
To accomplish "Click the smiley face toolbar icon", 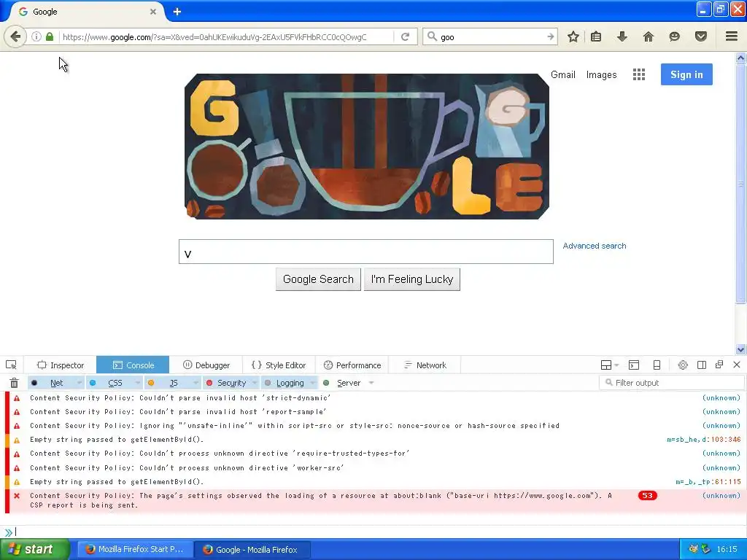I will pyautogui.click(x=674, y=36).
